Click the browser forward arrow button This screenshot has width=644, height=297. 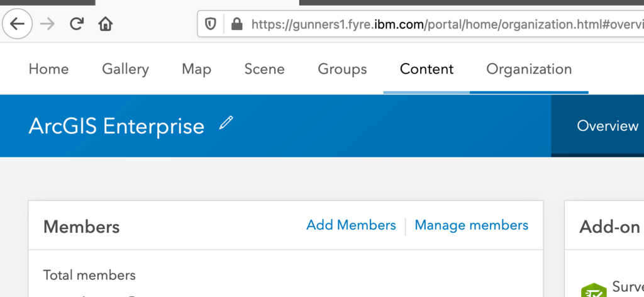click(x=47, y=25)
